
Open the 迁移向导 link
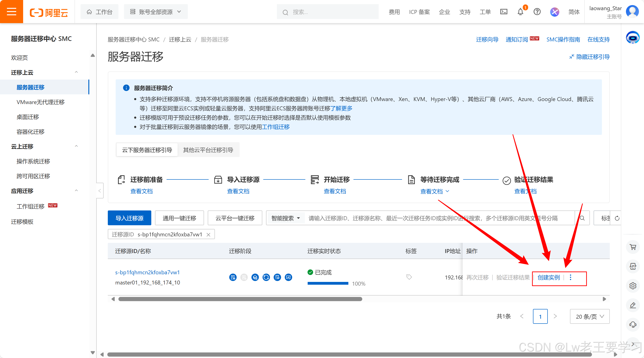[x=487, y=40]
